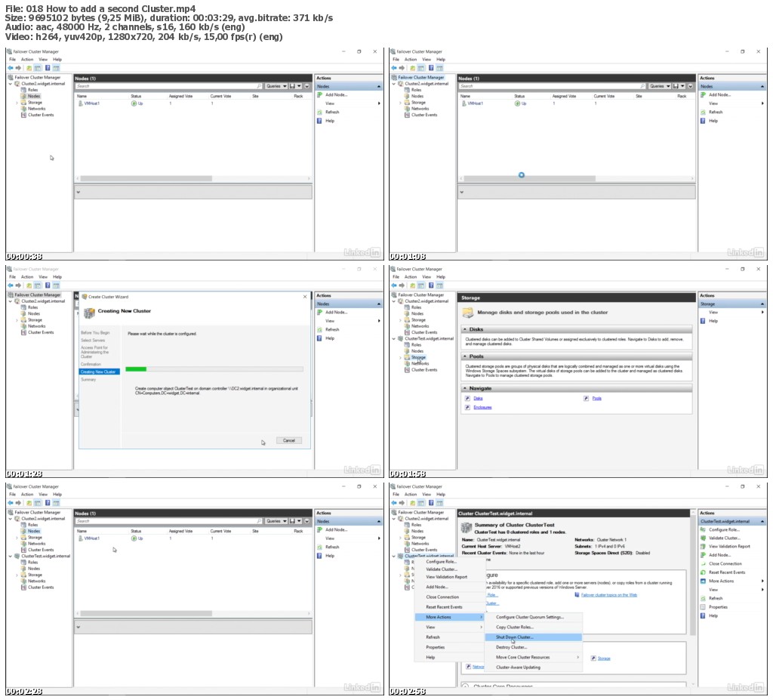This screenshot has width=773, height=700.
Task: Open the Queries dropdown in the 00:00:38 frame
Action: (x=276, y=86)
